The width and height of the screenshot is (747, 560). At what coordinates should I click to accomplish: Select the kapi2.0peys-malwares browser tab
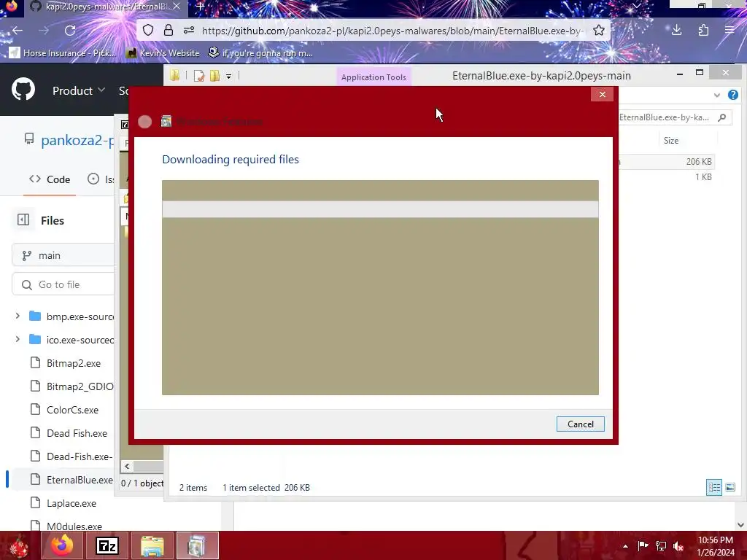pos(105,7)
